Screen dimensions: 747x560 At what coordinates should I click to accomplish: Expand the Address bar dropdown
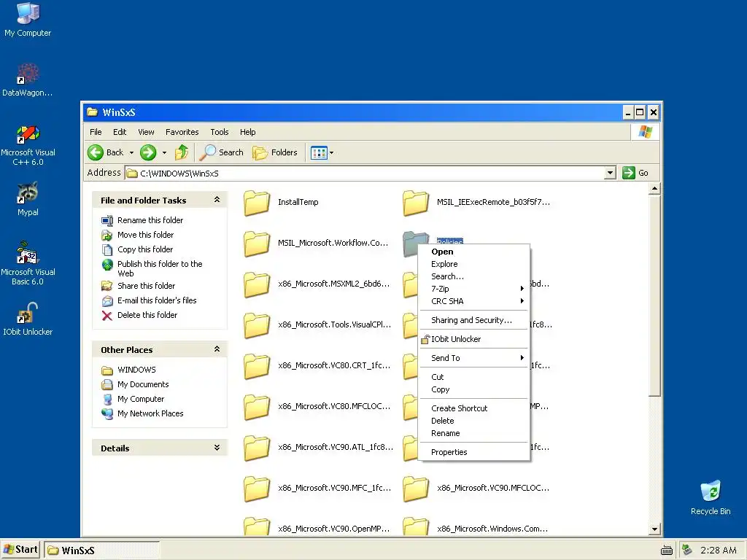click(610, 173)
